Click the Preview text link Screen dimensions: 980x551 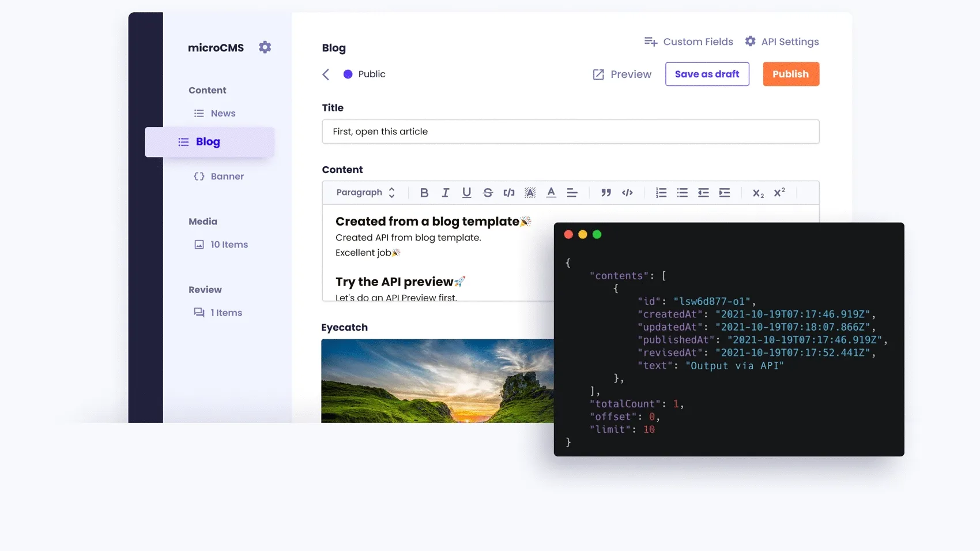coord(631,74)
